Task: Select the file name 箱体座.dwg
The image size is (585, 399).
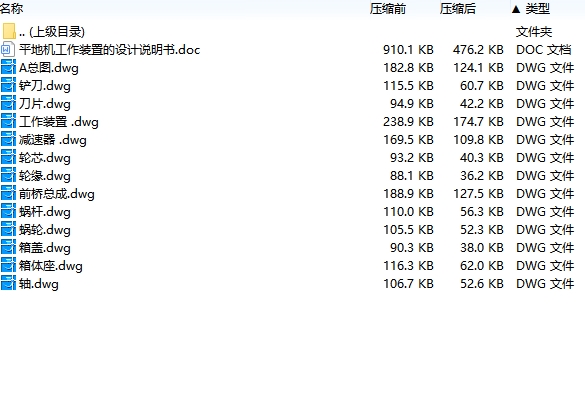Action: tap(51, 266)
